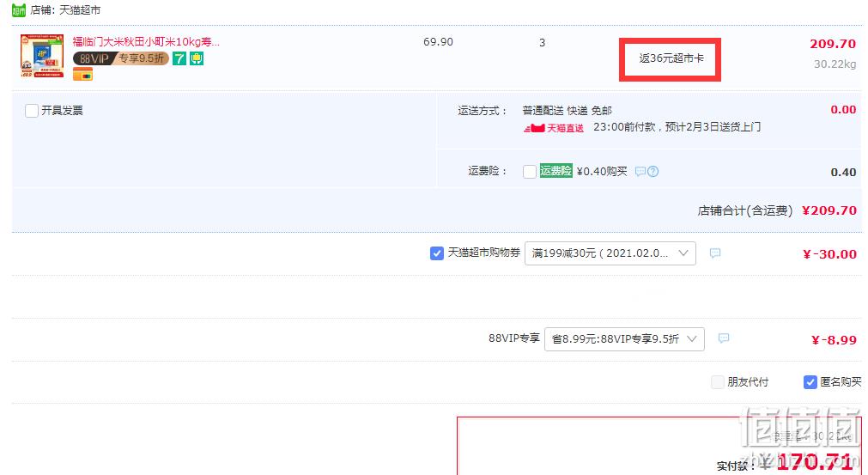
Task: Open the 88VIP专享9.5折 discount dropdown
Action: coord(624,338)
